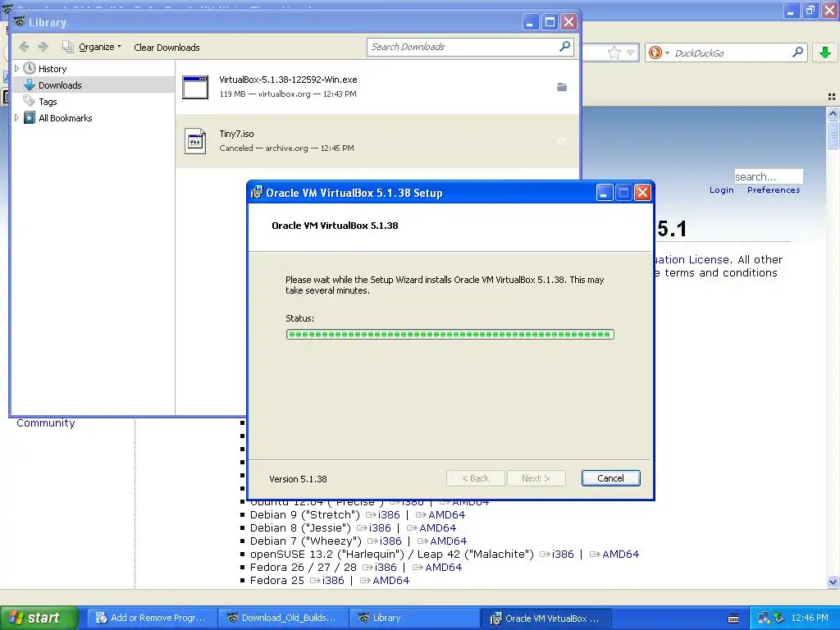Switch to Download_Old_Builds taskbar item
Screen dimensions: 840x630
click(x=283, y=618)
